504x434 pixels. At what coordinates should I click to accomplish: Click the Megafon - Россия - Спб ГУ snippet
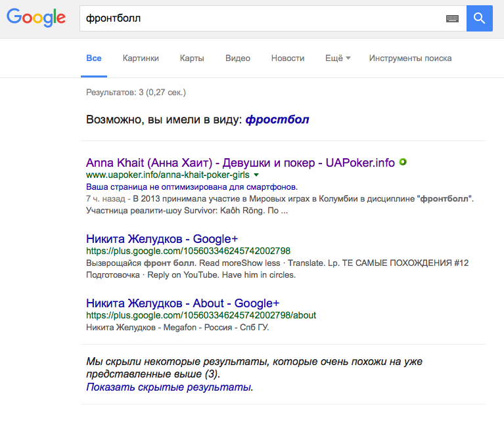[177, 328]
